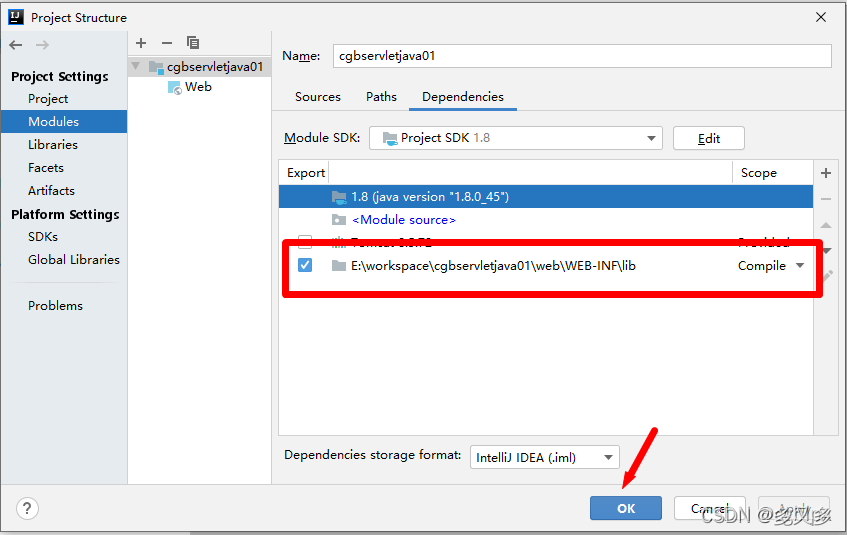Select the WEB-INF\lib dependency path

[x=493, y=266]
